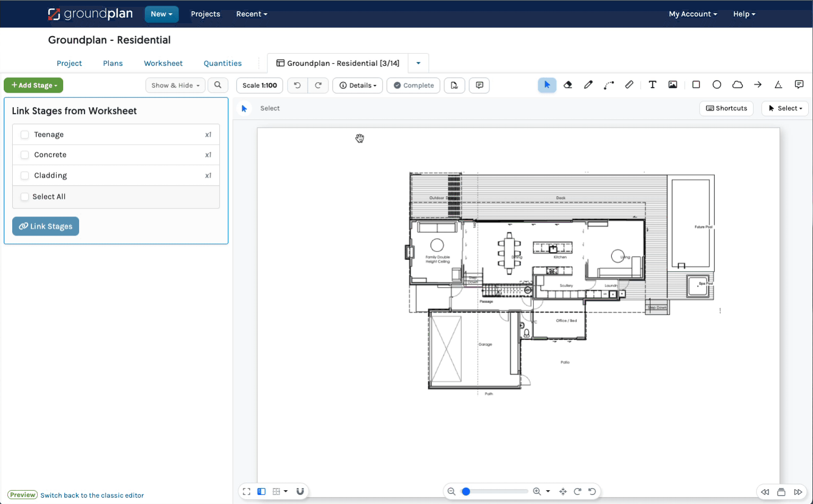The image size is (813, 504).
Task: Select the Ruler measure tool
Action: 629,85
